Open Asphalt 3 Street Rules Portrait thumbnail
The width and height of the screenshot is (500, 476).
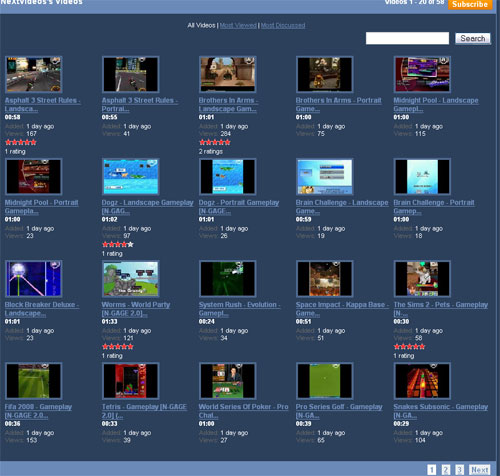coord(131,74)
